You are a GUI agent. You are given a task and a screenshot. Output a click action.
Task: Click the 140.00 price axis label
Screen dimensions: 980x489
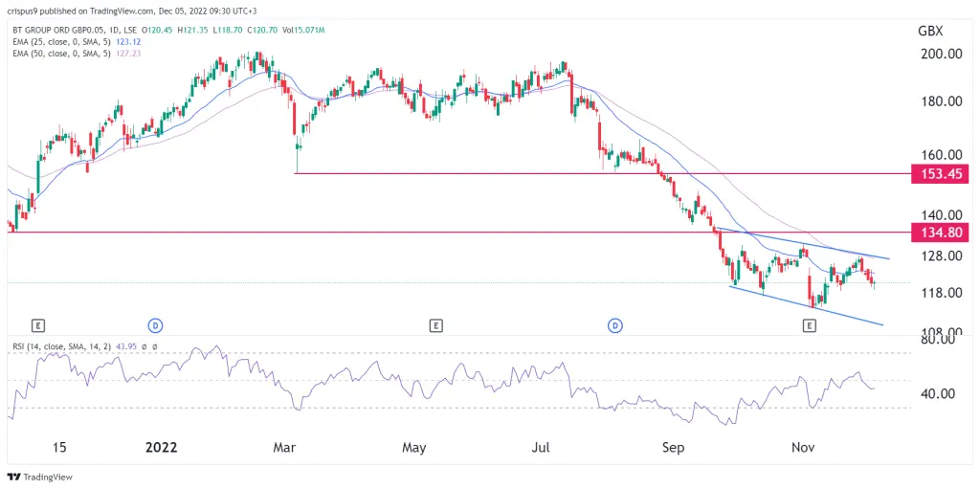[x=940, y=215]
